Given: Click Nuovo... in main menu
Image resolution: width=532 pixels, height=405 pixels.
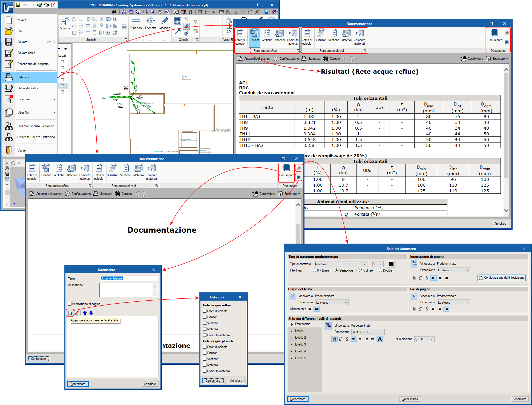Looking at the screenshot, I should (x=30, y=20).
